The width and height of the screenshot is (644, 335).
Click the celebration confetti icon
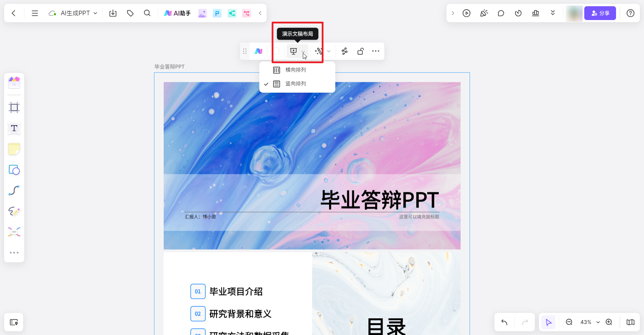(x=484, y=13)
